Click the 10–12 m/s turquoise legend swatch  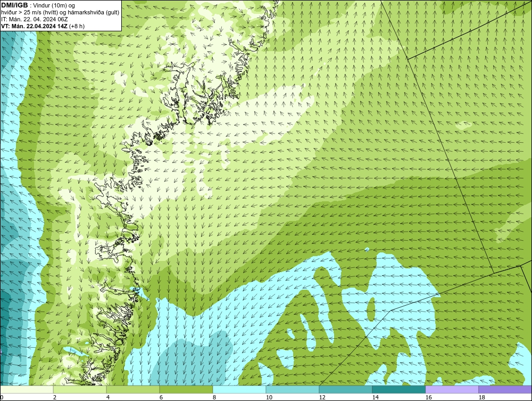point(293,389)
